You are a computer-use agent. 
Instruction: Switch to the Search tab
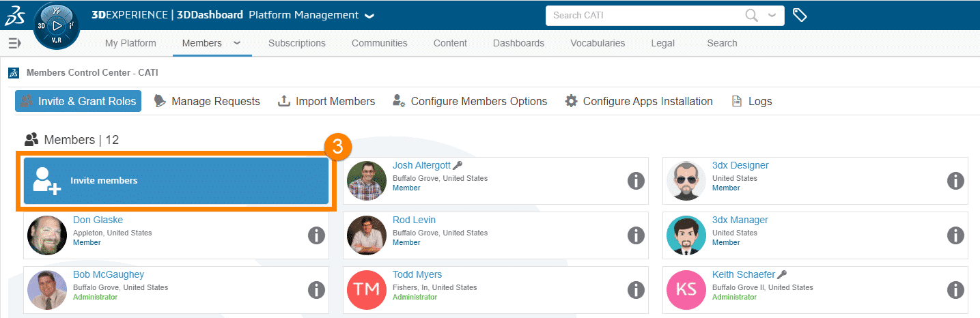tap(722, 43)
